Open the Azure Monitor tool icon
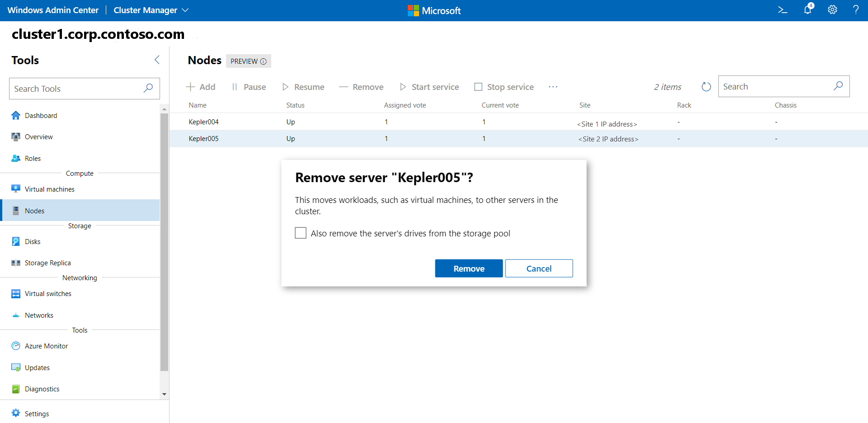The height and width of the screenshot is (423, 868). click(x=16, y=345)
